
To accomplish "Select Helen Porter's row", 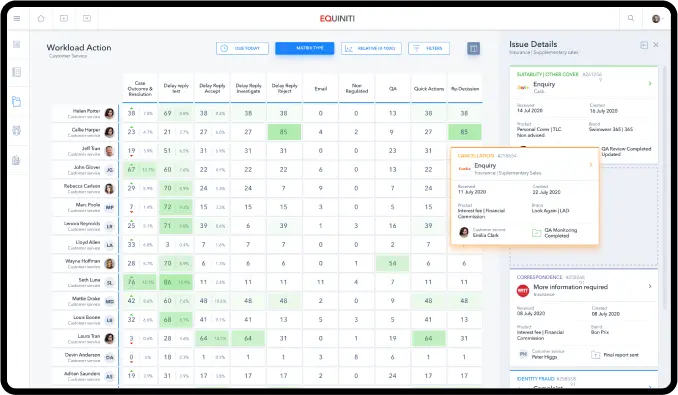I will coord(266,113).
